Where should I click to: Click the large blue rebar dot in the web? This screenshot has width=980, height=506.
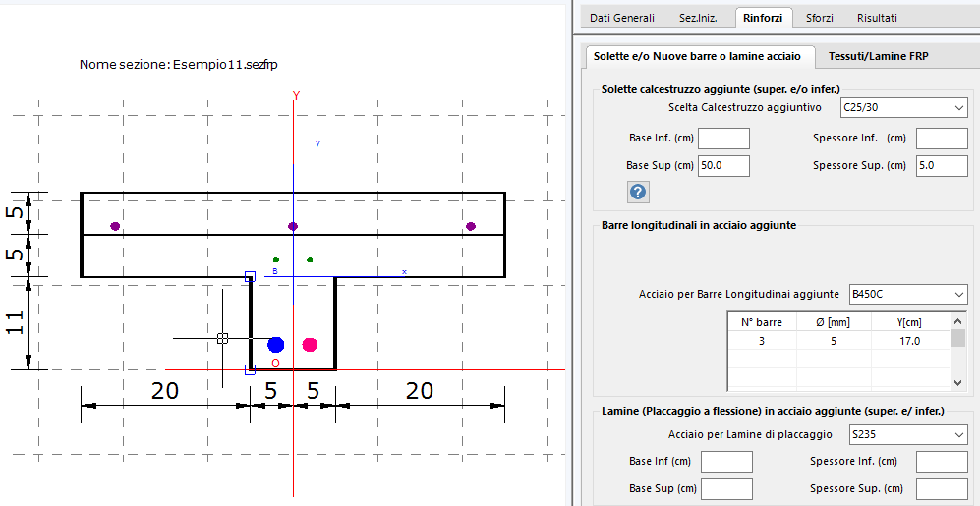[275, 344]
